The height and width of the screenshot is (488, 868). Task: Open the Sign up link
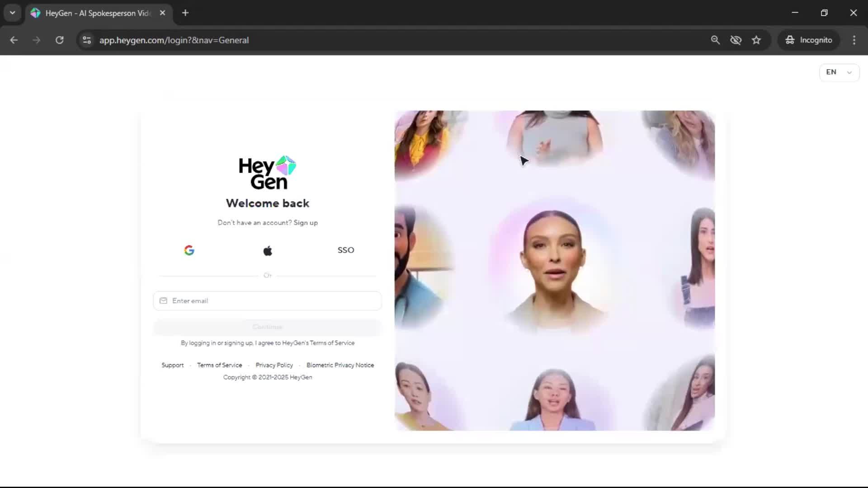tap(306, 223)
